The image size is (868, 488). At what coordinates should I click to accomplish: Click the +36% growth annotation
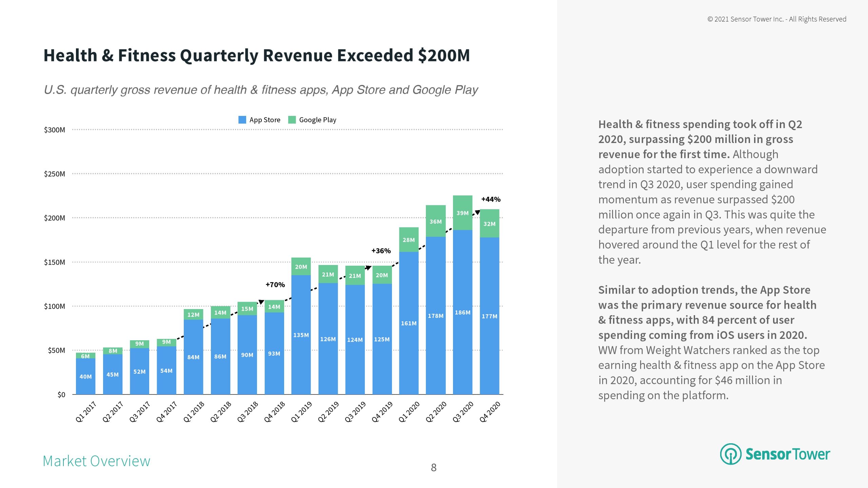pos(381,251)
